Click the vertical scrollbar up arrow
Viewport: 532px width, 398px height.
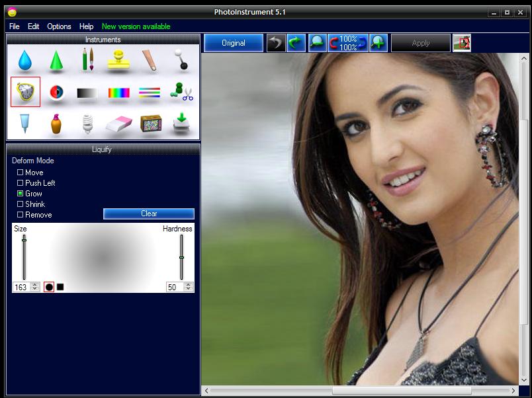[x=524, y=58]
